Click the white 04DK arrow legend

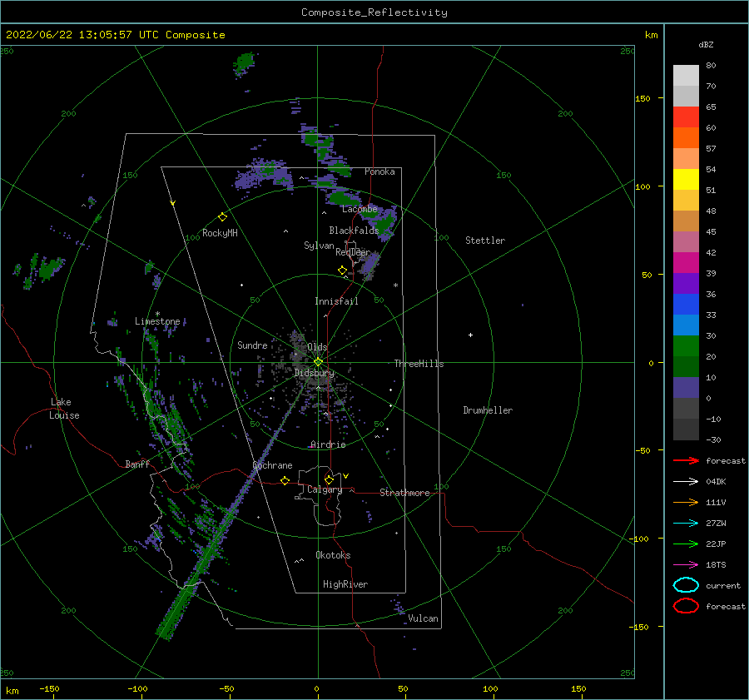686,482
